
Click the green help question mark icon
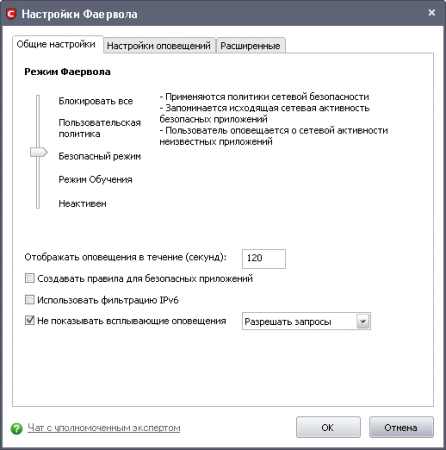[x=17, y=428]
